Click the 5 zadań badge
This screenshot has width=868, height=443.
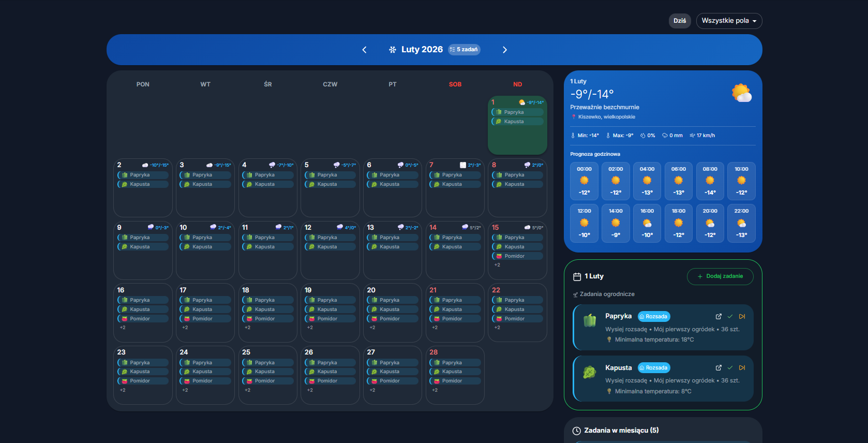pyautogui.click(x=464, y=50)
